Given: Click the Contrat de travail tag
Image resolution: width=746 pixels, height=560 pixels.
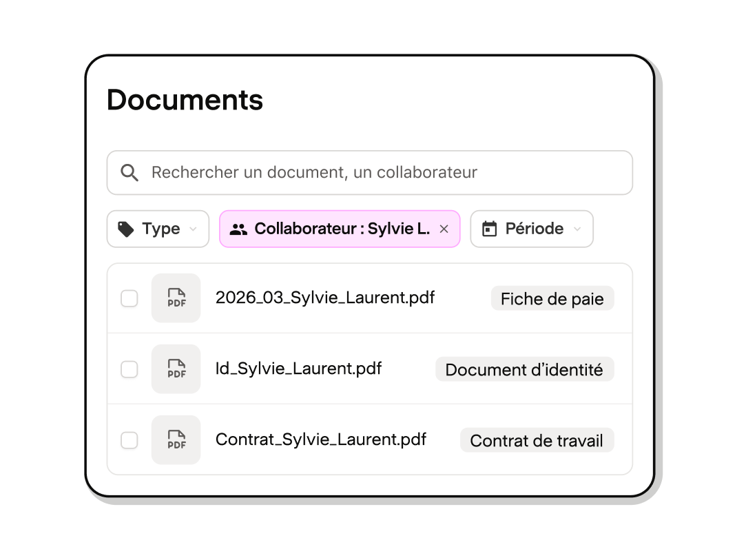Looking at the screenshot, I should (x=537, y=440).
